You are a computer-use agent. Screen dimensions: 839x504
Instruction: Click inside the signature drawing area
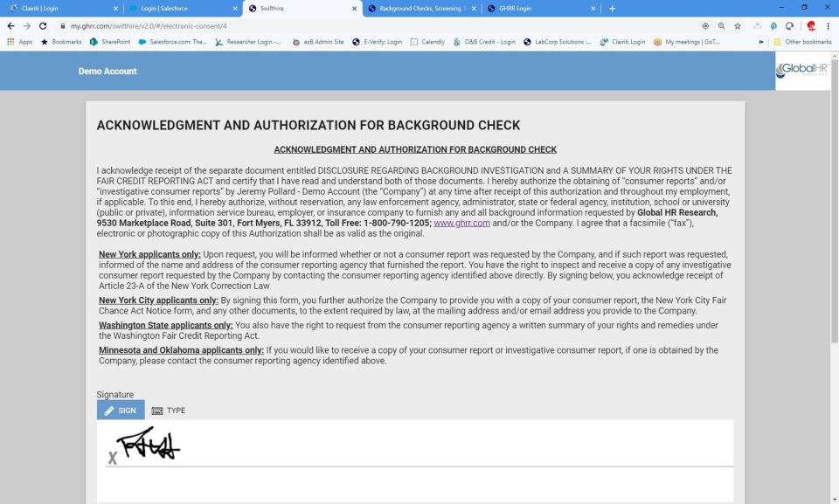(415, 461)
